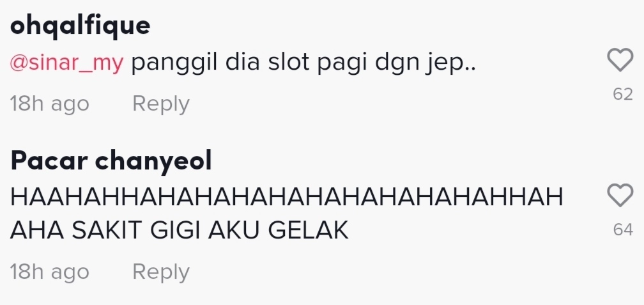Click the word 'GIGI' in second comment
644x305 pixels.
(x=175, y=231)
